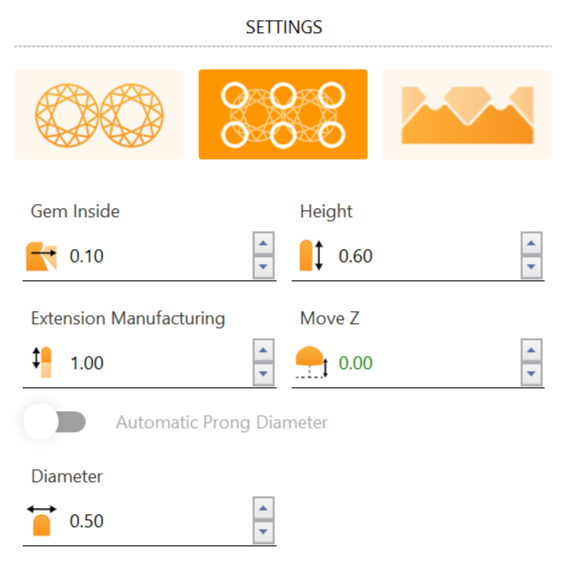Decrease Height value with down arrow
Screen dimensions: 565x582
click(x=532, y=267)
